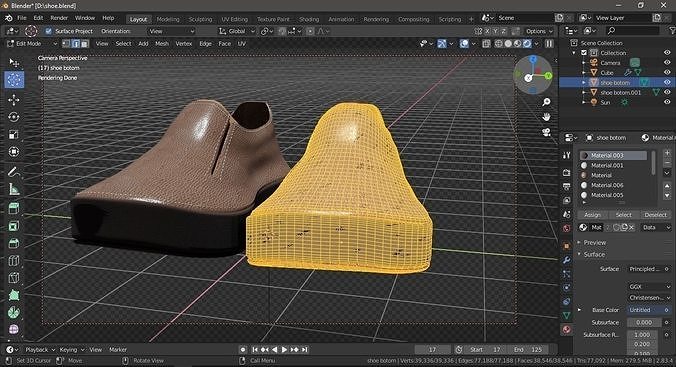Switch to the Shading workspace tab
This screenshot has width=676, height=367.
(x=309, y=19)
